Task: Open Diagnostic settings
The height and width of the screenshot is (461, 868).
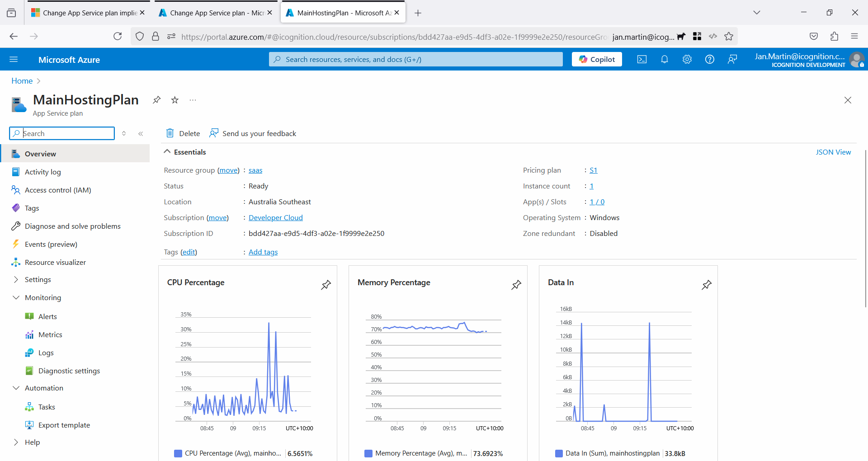Action: click(x=69, y=371)
